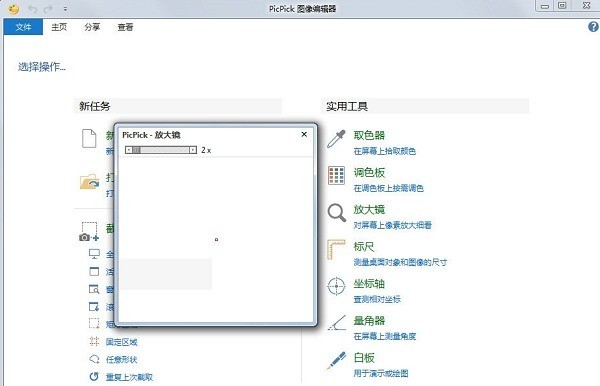Click the 任意形状 text link
Image resolution: width=600 pixels, height=386 pixels.
point(121,360)
